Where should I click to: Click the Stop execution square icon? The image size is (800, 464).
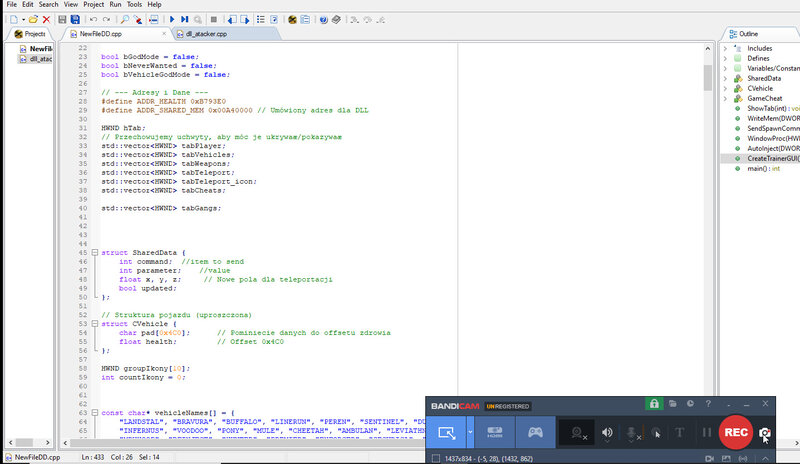pyautogui.click(x=214, y=19)
